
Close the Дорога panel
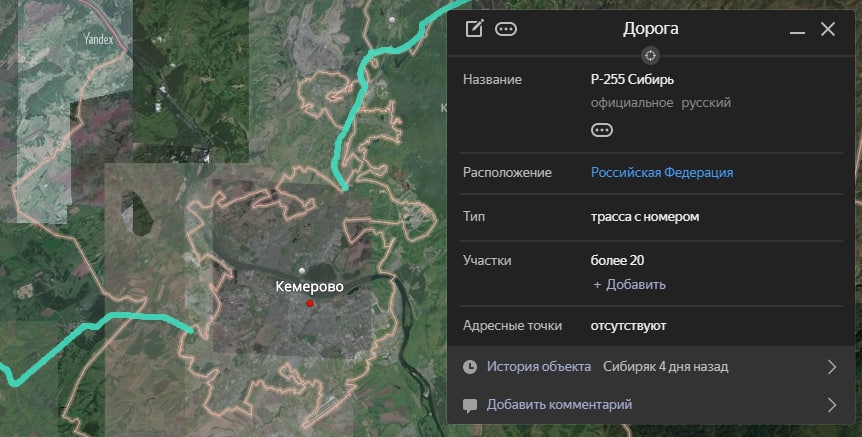click(828, 29)
